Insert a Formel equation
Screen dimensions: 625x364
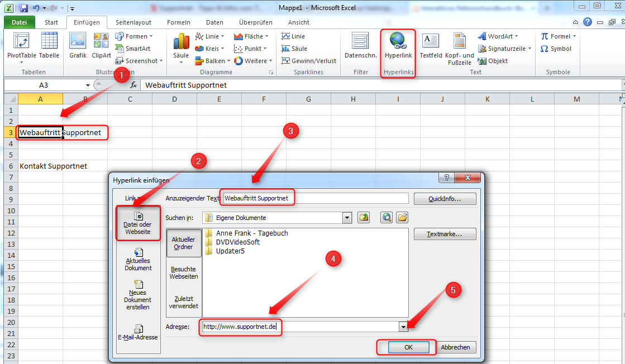coord(559,36)
